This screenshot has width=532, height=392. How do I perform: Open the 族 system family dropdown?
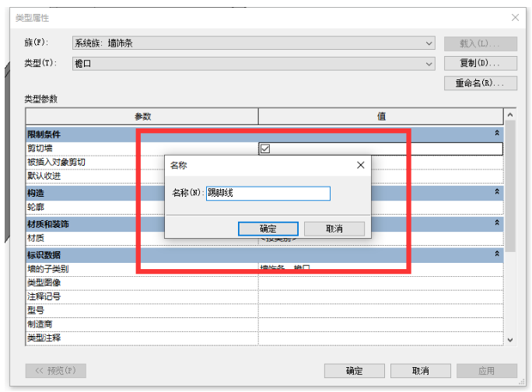coord(254,43)
